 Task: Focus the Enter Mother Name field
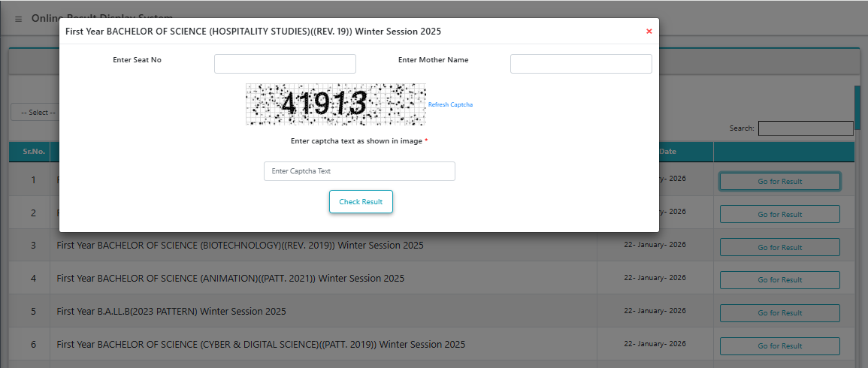click(x=580, y=64)
